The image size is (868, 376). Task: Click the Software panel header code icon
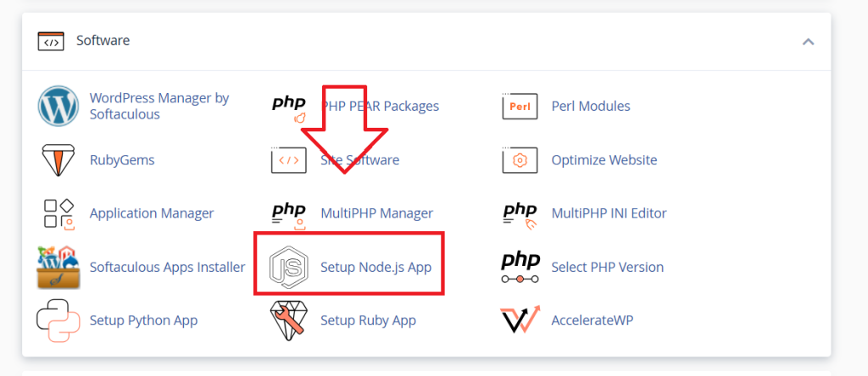tap(51, 41)
